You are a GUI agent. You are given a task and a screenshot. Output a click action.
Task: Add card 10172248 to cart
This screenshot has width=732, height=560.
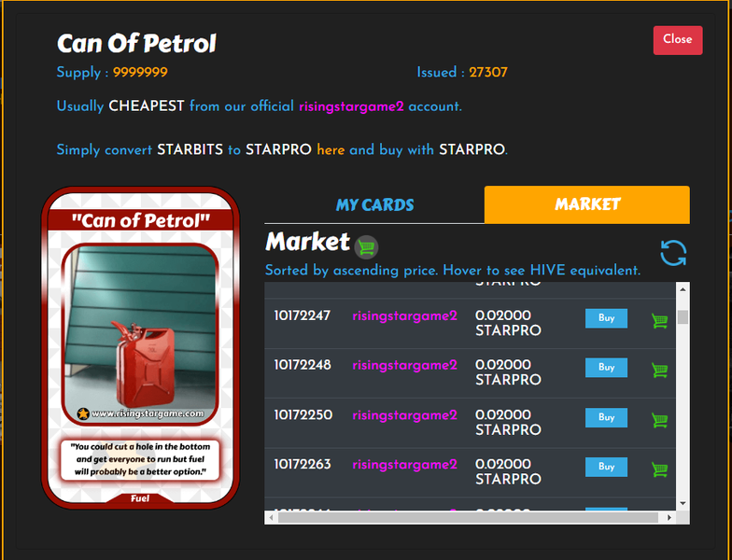(x=659, y=370)
